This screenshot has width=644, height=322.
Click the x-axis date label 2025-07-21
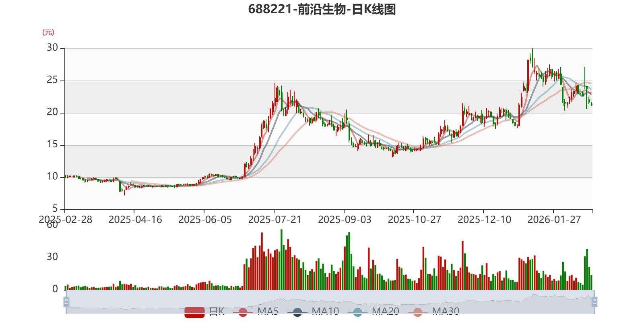coord(275,219)
